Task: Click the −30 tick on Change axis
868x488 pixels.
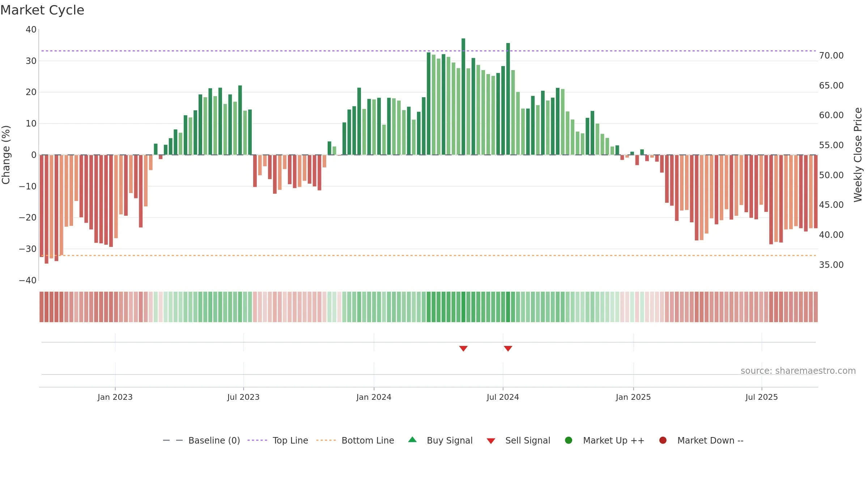Action: [28, 249]
